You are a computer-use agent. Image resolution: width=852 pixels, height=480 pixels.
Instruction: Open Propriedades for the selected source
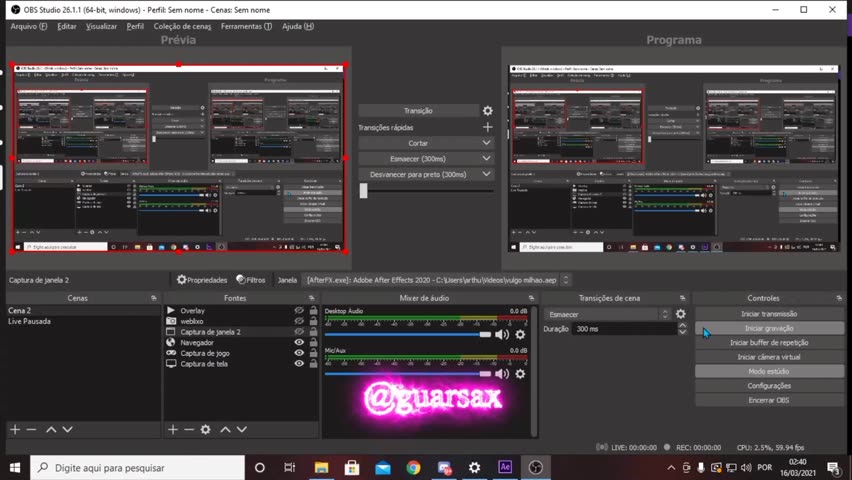(202, 280)
